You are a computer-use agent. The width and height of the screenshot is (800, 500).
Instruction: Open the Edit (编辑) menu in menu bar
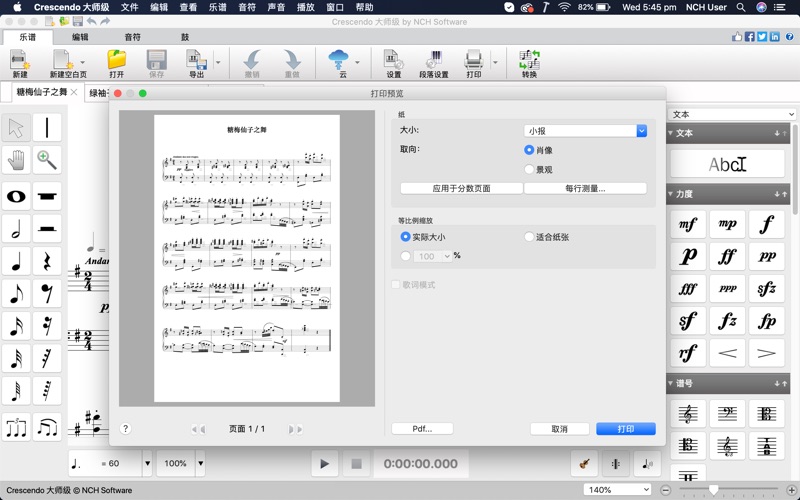[x=159, y=7]
